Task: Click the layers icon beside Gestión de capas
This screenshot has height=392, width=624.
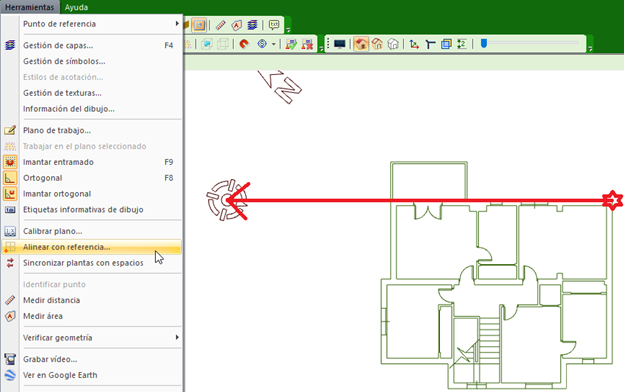Action: click(10, 45)
